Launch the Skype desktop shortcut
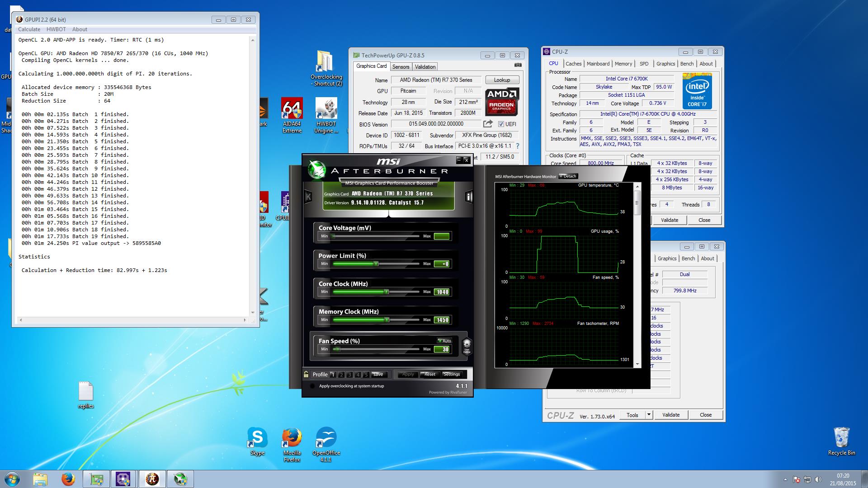 pyautogui.click(x=257, y=441)
